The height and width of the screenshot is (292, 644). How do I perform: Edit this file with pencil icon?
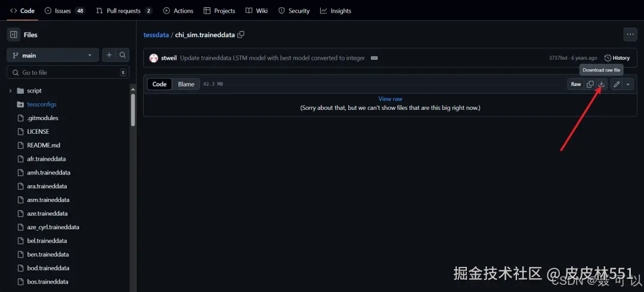point(617,84)
